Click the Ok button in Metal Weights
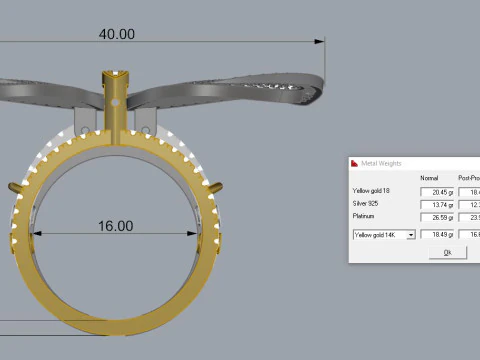Screen dimensions: 480x360 tap(448, 252)
